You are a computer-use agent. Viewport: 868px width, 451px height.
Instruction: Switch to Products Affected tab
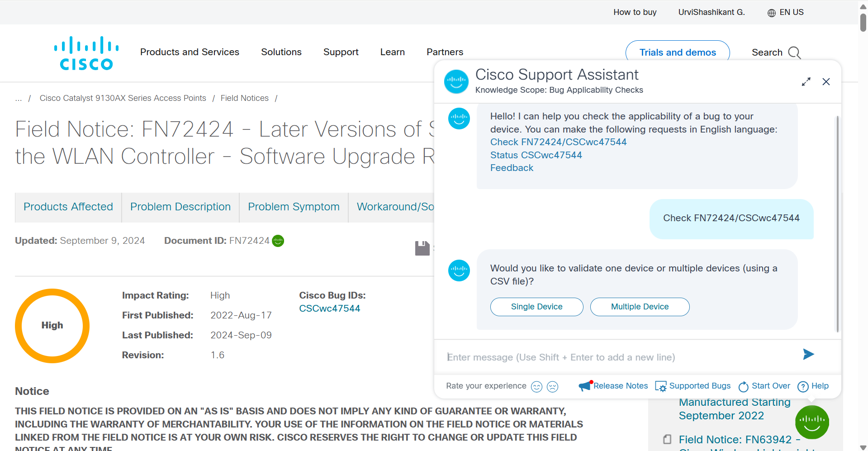click(68, 207)
